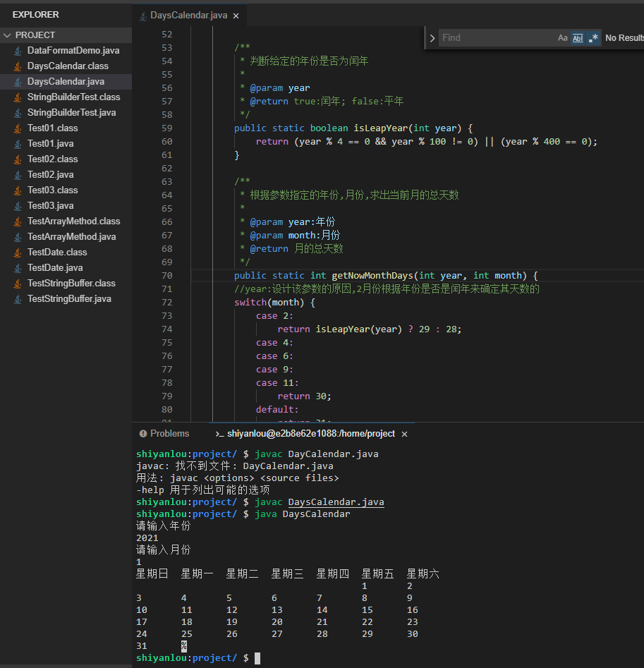644x668 pixels.
Task: Click the class icon beside DaysCalendar.class
Action: [18, 66]
